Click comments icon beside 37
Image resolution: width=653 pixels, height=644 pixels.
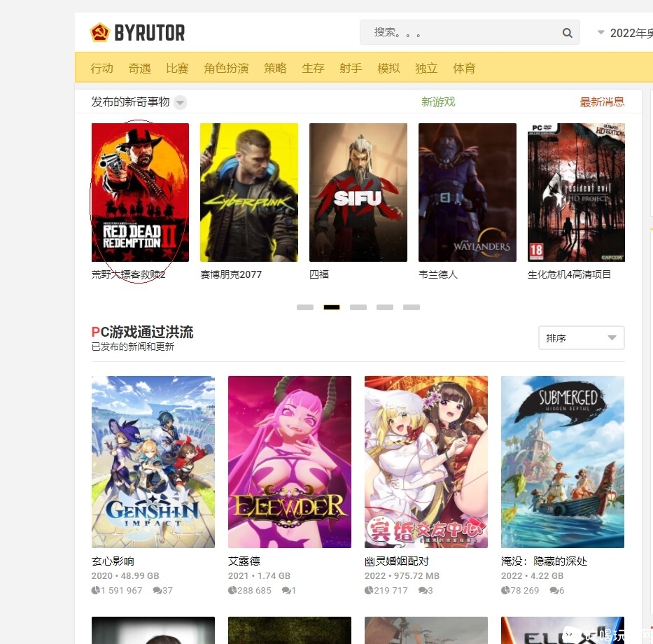tap(157, 590)
